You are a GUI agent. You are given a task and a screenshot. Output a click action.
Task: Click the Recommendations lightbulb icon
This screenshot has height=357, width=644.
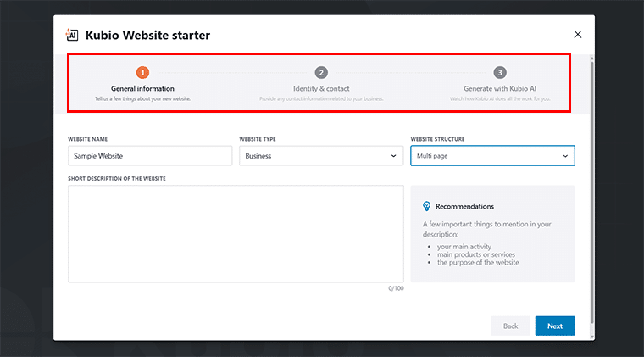point(426,206)
